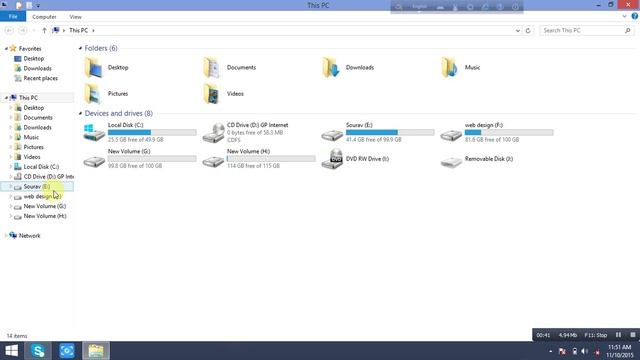
Task: Click the Local Disk (C:) usage bar
Action: click(x=152, y=132)
